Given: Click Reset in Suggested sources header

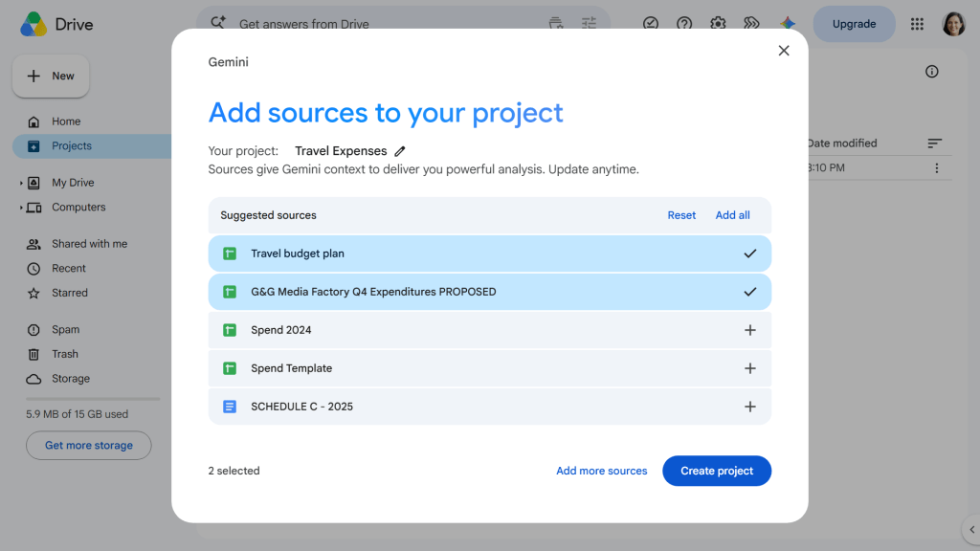Looking at the screenshot, I should pyautogui.click(x=681, y=215).
